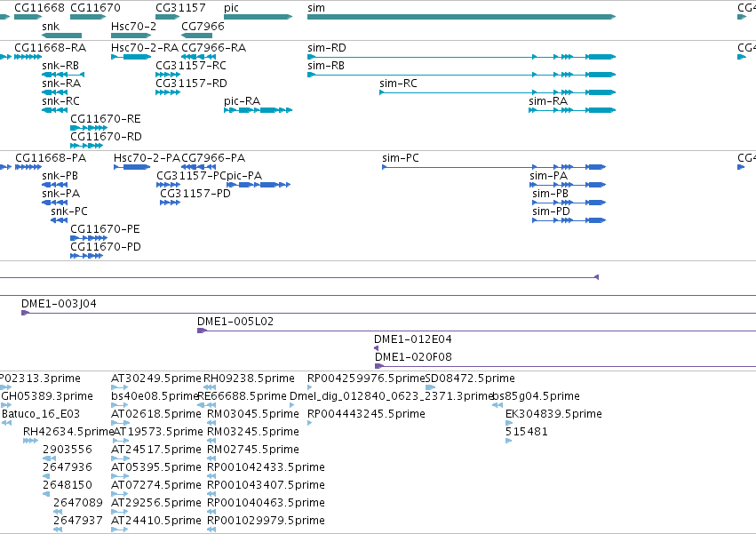756x534 pixels.
Task: Click the teal pic gene bar
Action: click(x=258, y=17)
